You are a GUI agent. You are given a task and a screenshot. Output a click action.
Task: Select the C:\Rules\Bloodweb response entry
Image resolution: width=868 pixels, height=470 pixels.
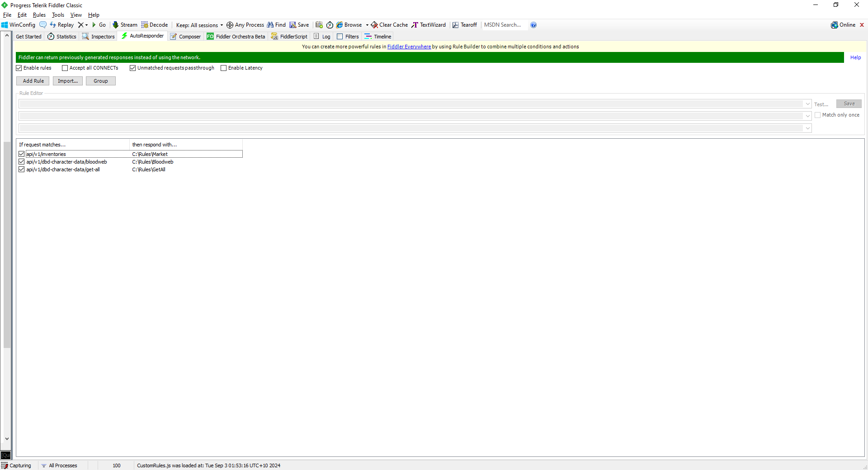tap(153, 162)
